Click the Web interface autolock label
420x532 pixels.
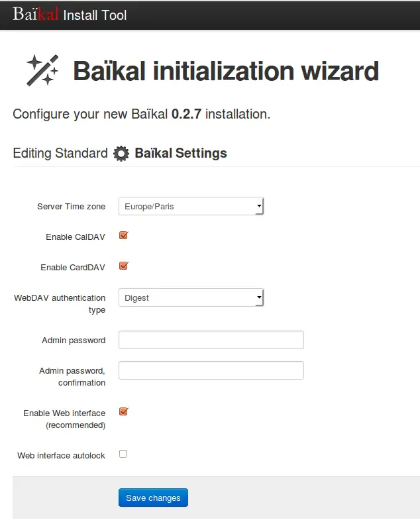click(61, 456)
